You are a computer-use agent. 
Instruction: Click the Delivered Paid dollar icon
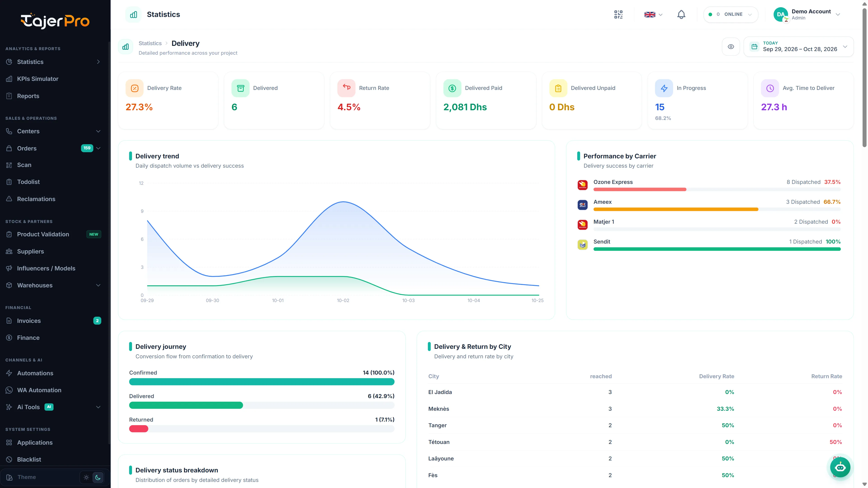452,88
